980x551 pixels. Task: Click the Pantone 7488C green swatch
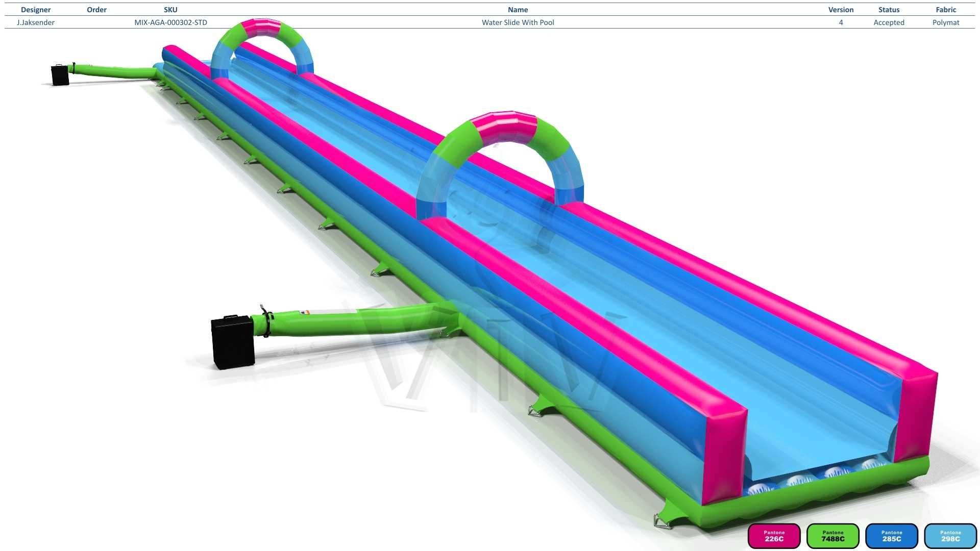(833, 536)
